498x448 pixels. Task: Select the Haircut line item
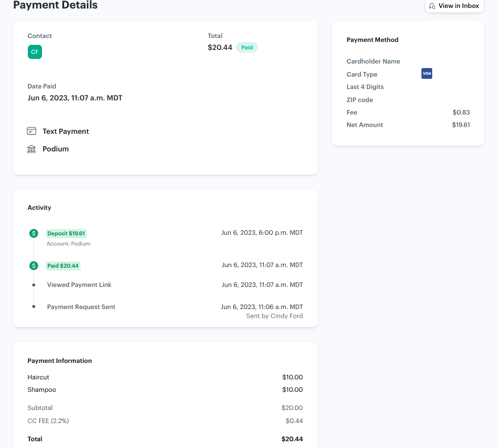click(38, 377)
